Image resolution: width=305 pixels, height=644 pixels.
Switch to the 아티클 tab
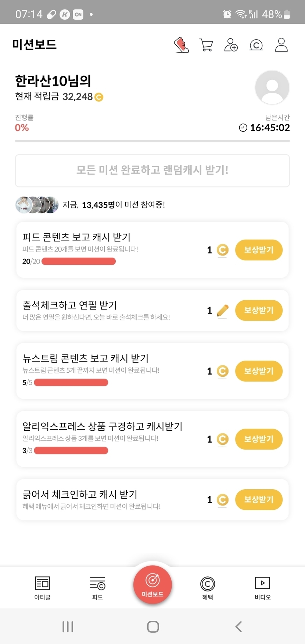click(x=42, y=588)
